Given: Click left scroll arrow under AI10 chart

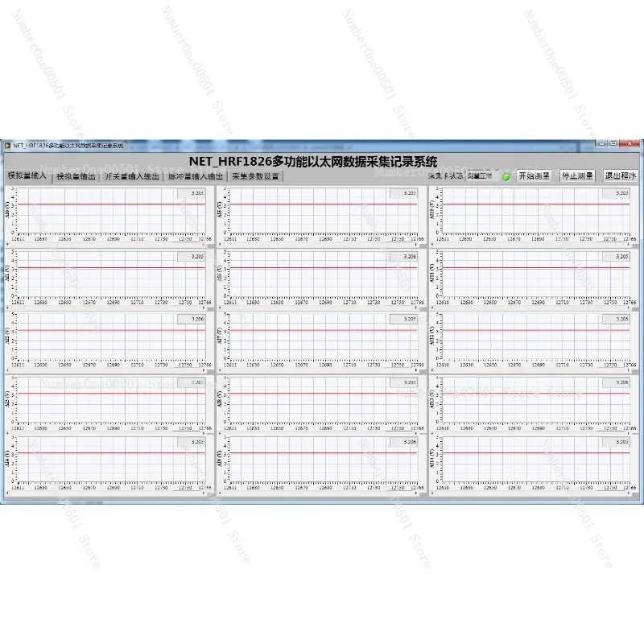Looking at the screenshot, I should 432,245.
